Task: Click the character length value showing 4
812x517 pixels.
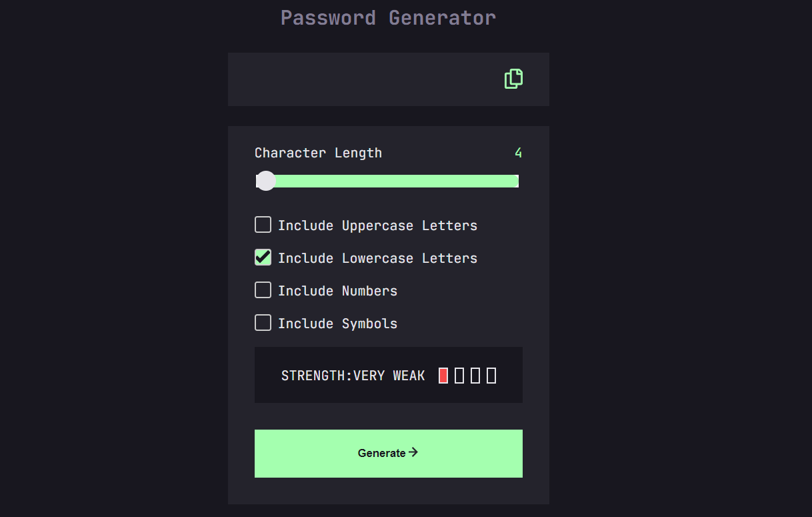Action: (519, 153)
